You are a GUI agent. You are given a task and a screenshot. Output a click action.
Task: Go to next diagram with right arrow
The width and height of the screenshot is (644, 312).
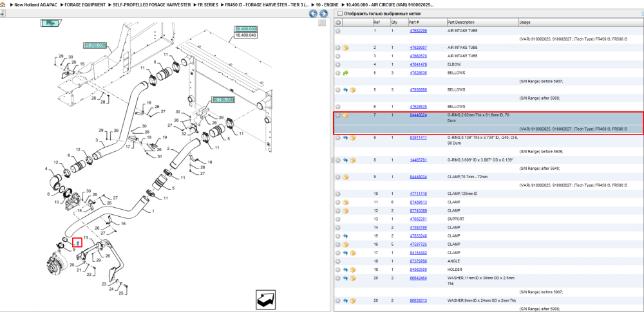[323, 14]
